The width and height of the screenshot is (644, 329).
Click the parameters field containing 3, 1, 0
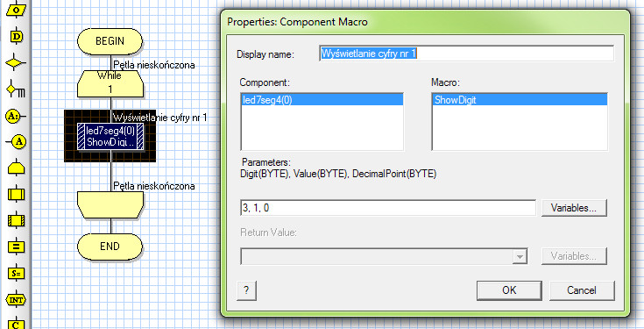point(388,208)
